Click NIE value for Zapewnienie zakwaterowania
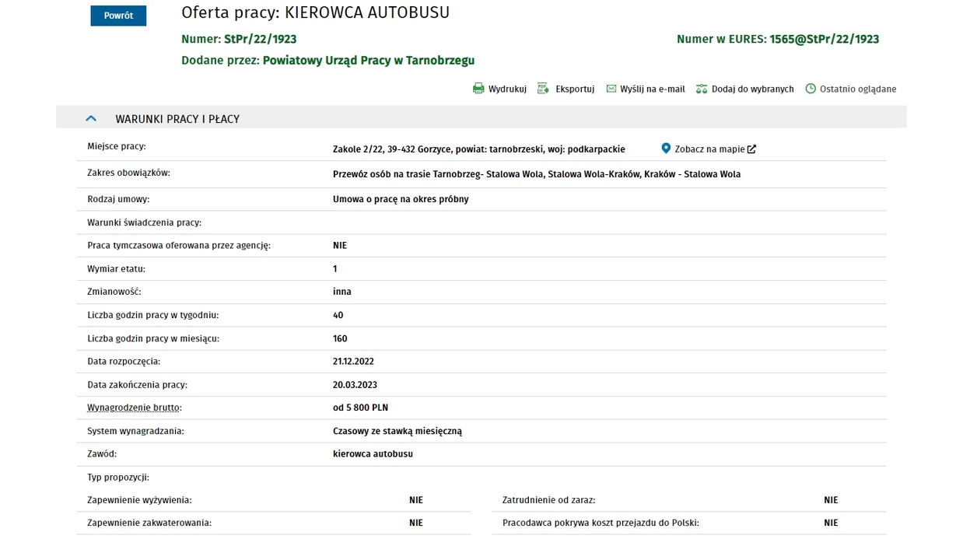The image size is (970, 560). pyautogui.click(x=416, y=523)
